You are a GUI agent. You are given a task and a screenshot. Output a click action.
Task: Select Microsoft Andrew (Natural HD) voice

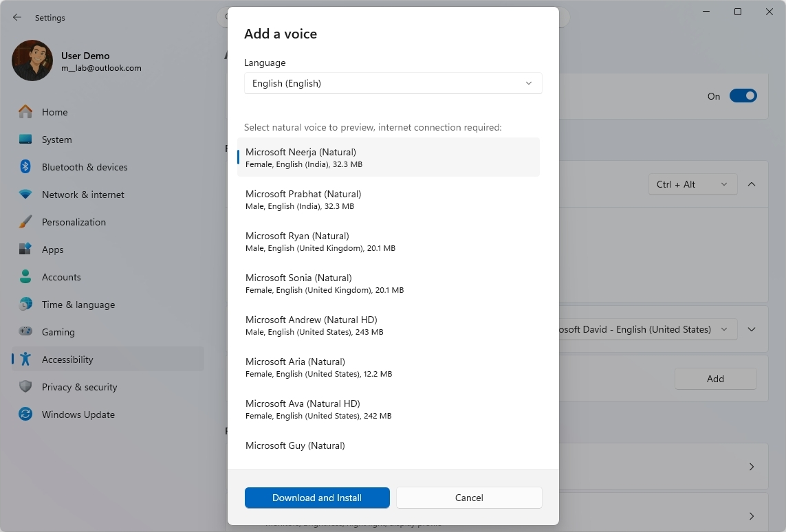point(389,325)
